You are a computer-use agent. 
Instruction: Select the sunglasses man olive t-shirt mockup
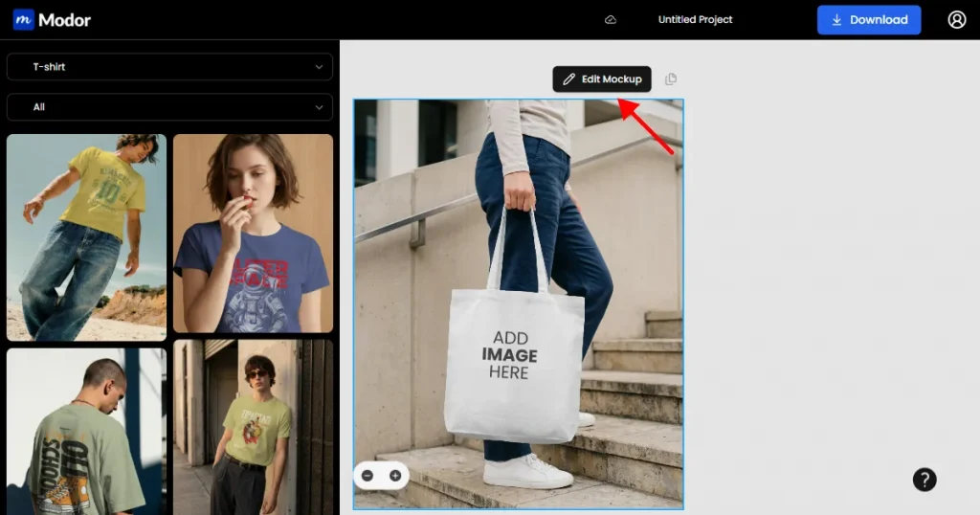click(253, 427)
